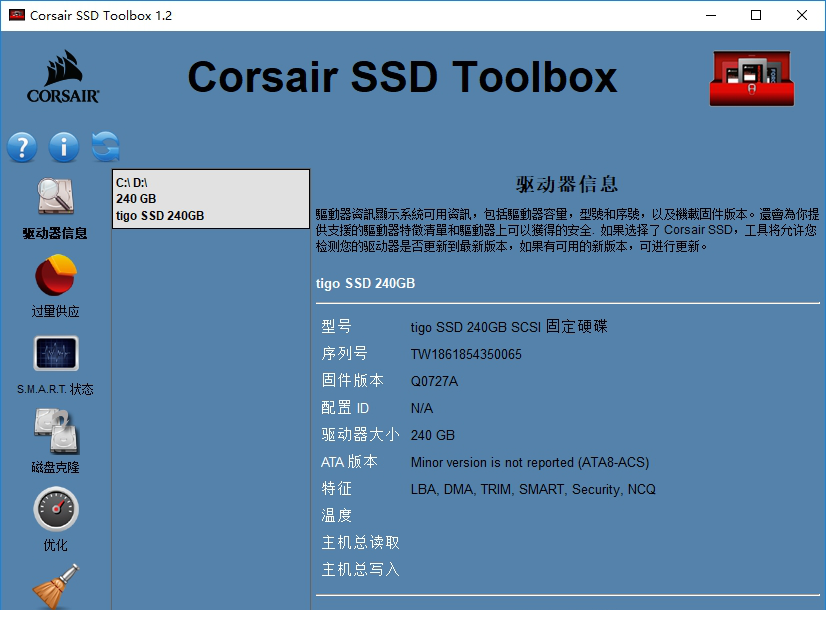Image resolution: width=826 pixels, height=634 pixels.
Task: Click the 序列号 label
Action: pos(344,353)
